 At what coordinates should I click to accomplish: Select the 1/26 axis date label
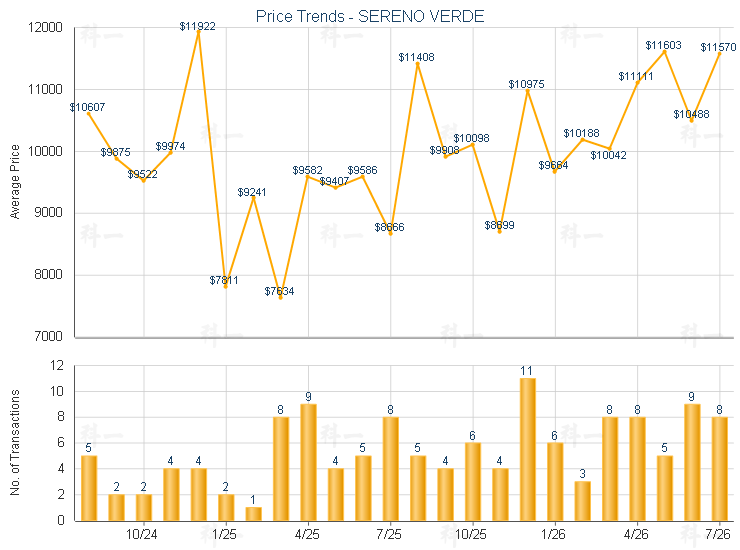click(x=553, y=534)
